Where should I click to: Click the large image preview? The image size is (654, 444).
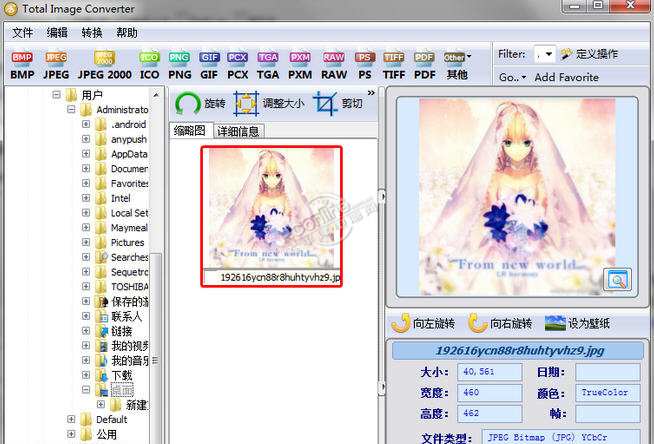pyautogui.click(x=517, y=197)
